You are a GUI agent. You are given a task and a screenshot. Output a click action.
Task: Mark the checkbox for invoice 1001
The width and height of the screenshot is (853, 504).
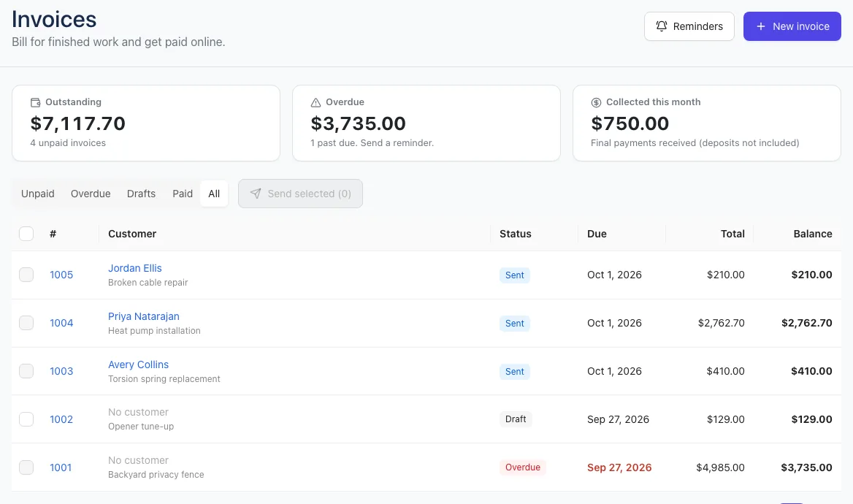pyautogui.click(x=26, y=467)
